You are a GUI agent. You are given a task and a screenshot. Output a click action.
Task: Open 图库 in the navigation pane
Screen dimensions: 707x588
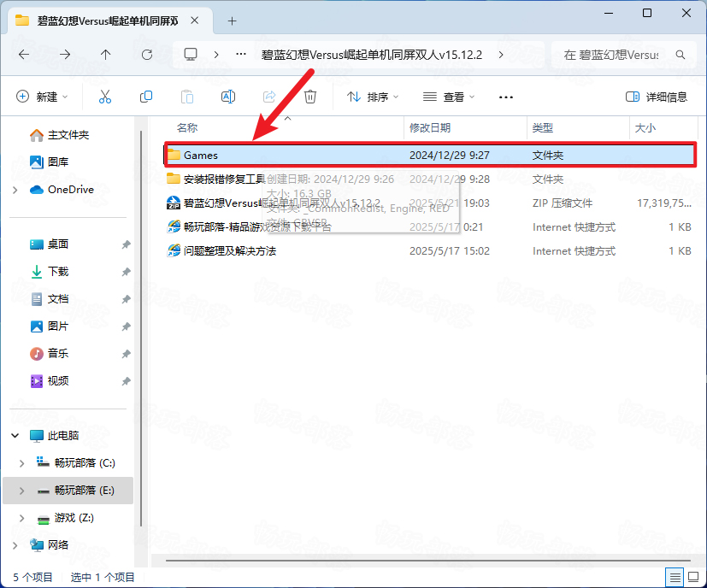(x=49, y=162)
